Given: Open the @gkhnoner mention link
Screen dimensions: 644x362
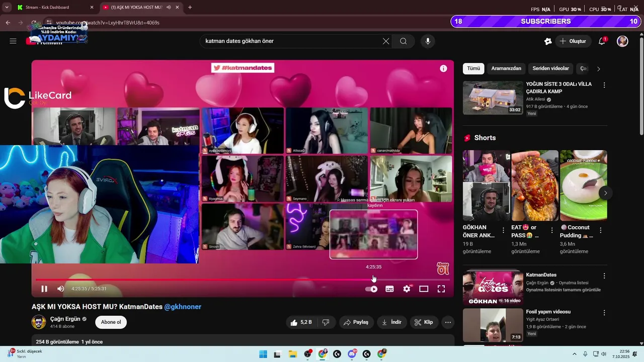Looking at the screenshot, I should (183, 307).
